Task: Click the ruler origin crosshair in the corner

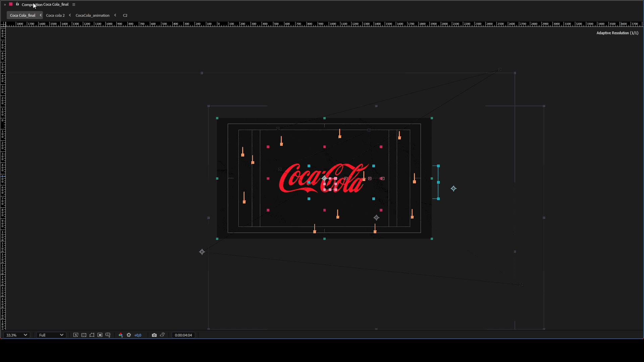Action: pyautogui.click(x=3, y=24)
